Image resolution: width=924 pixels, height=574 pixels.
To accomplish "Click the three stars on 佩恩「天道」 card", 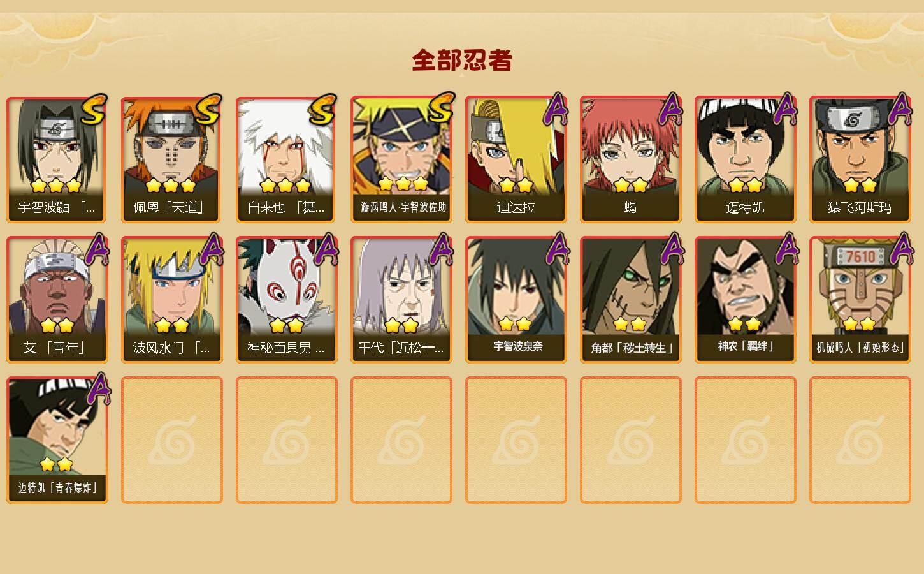I will [x=170, y=186].
